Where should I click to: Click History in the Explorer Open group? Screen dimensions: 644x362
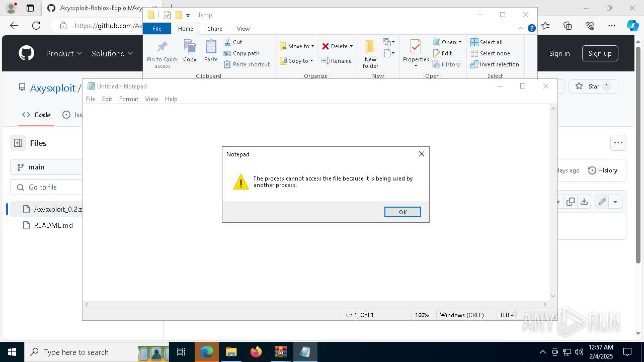446,64
